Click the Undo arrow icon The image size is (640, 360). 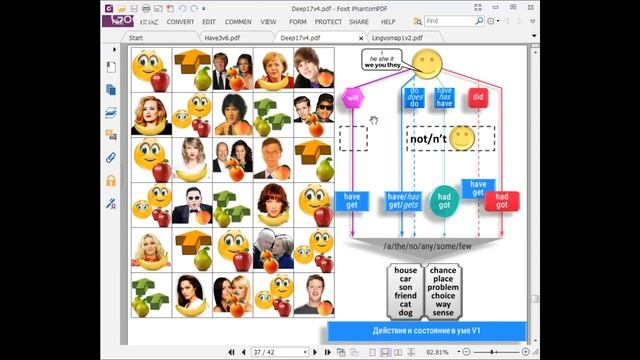(x=182, y=8)
